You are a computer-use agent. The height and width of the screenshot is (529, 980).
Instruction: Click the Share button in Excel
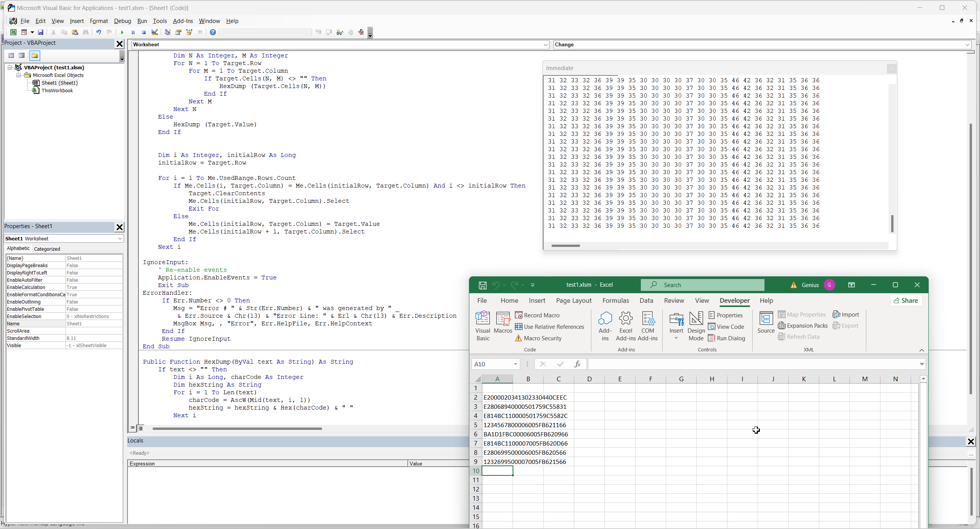tap(906, 300)
